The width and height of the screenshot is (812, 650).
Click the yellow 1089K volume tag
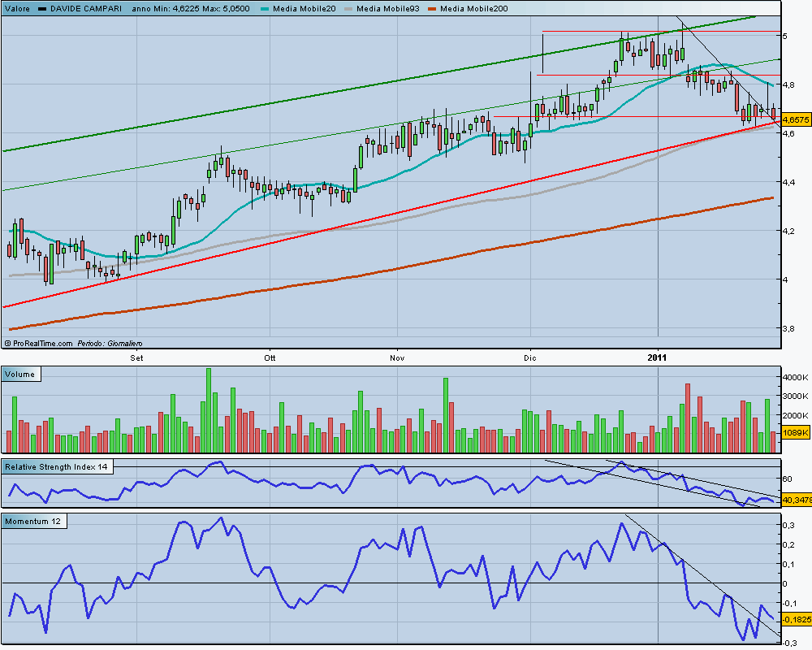coord(796,433)
